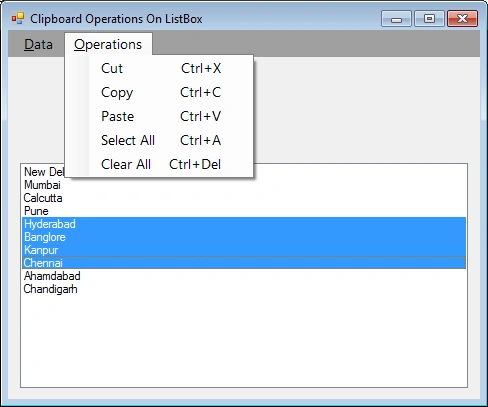
Task: Click the application icon in title bar
Action: pyautogui.click(x=18, y=19)
